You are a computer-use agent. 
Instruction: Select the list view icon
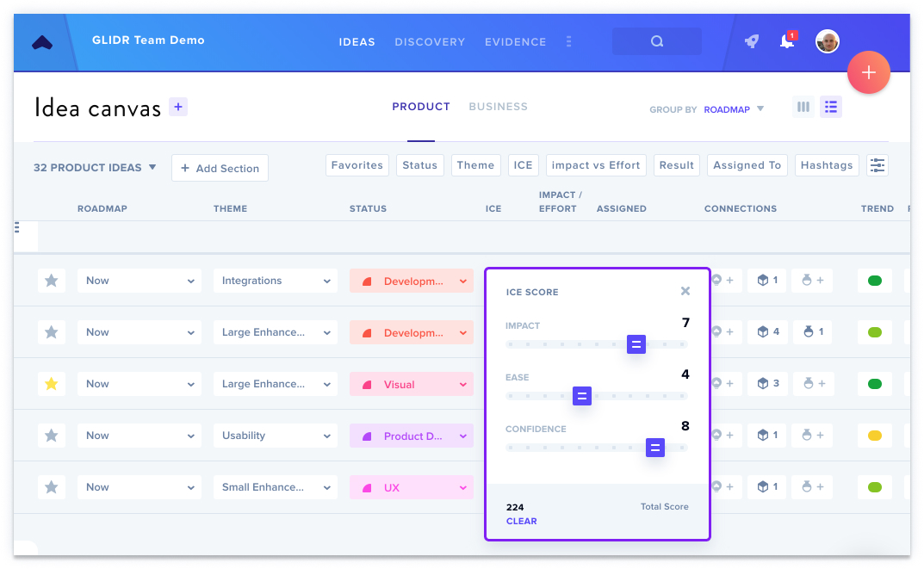point(831,107)
